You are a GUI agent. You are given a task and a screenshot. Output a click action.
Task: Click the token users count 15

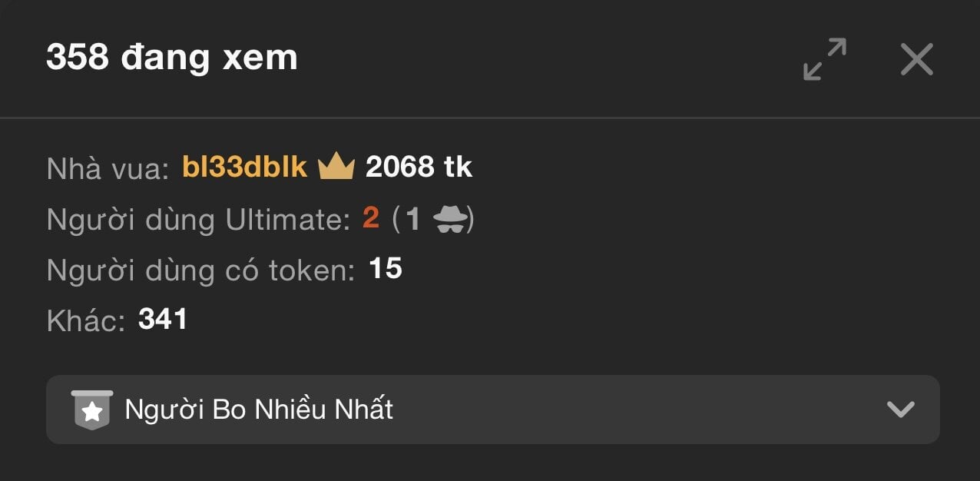pyautogui.click(x=386, y=269)
